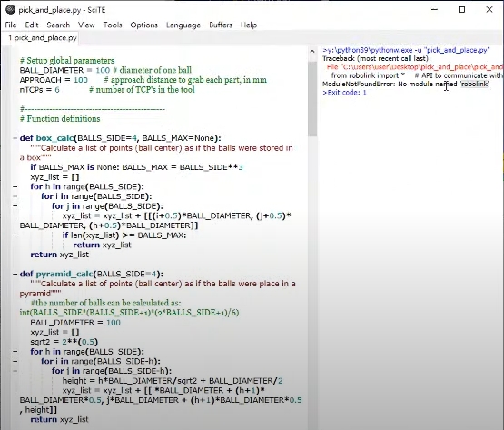Open the Options menu

point(144,25)
